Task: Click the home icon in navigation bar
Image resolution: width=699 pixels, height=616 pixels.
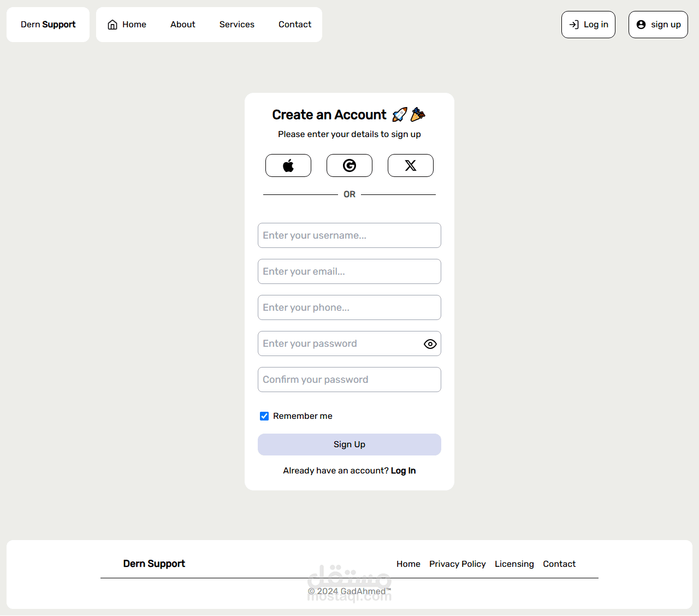Action: [x=112, y=25]
